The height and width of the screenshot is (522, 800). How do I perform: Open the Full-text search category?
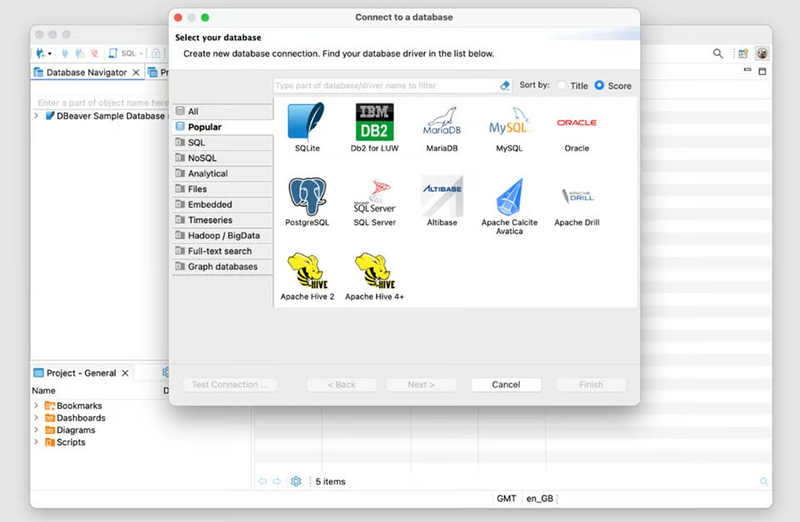pyautogui.click(x=223, y=251)
